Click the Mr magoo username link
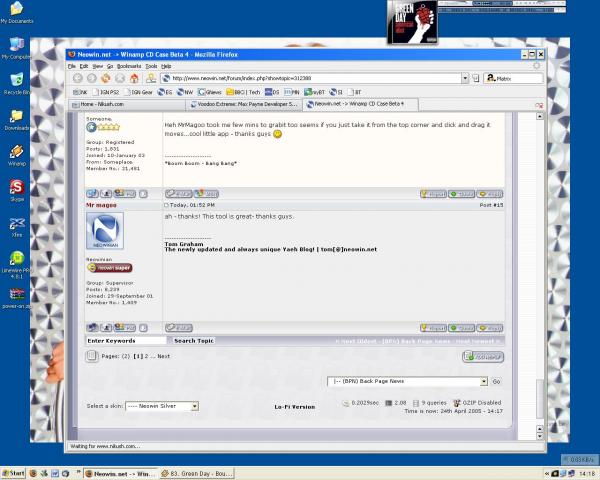 (x=101, y=205)
